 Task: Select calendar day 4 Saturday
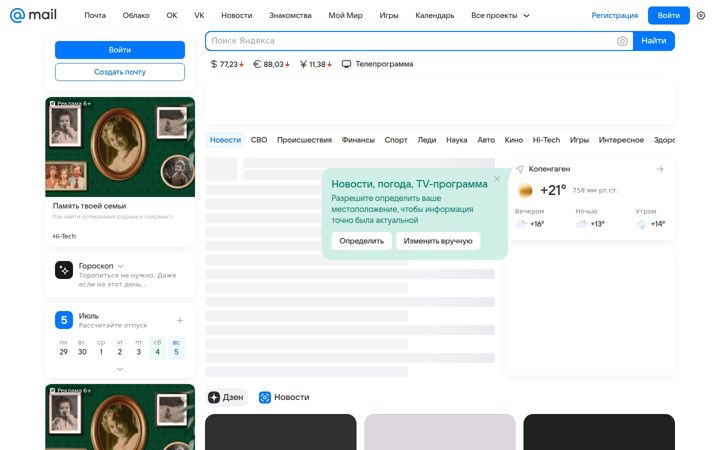click(158, 348)
